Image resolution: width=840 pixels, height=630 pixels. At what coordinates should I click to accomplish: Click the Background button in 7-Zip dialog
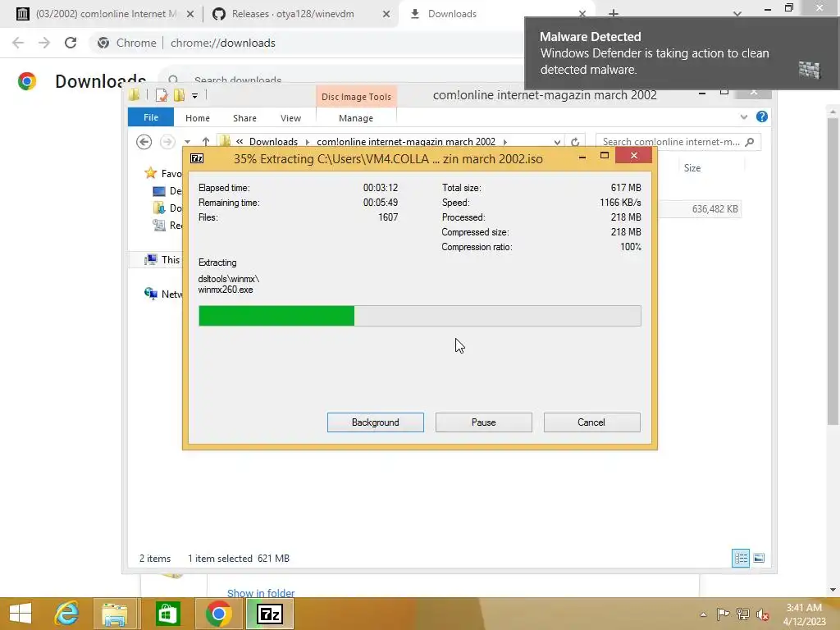point(375,422)
